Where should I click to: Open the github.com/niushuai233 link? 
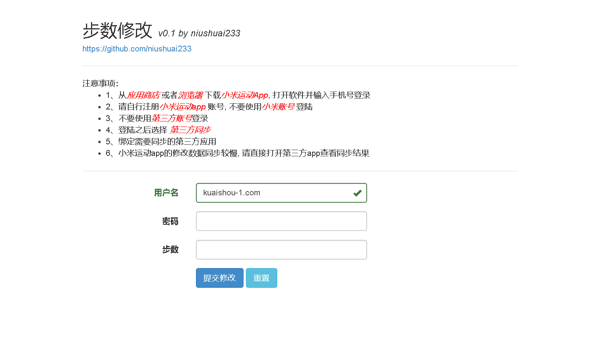tap(137, 49)
